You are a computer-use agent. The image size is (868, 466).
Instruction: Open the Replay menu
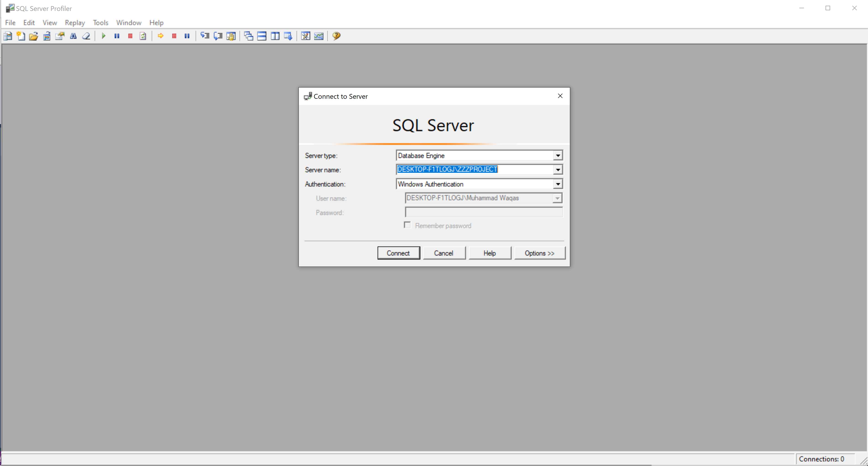pyautogui.click(x=75, y=23)
